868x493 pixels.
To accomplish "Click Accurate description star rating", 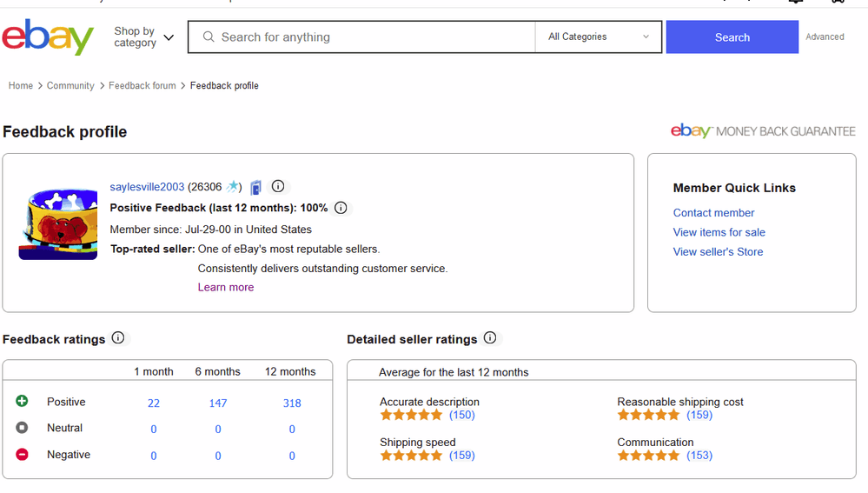I will [x=411, y=415].
